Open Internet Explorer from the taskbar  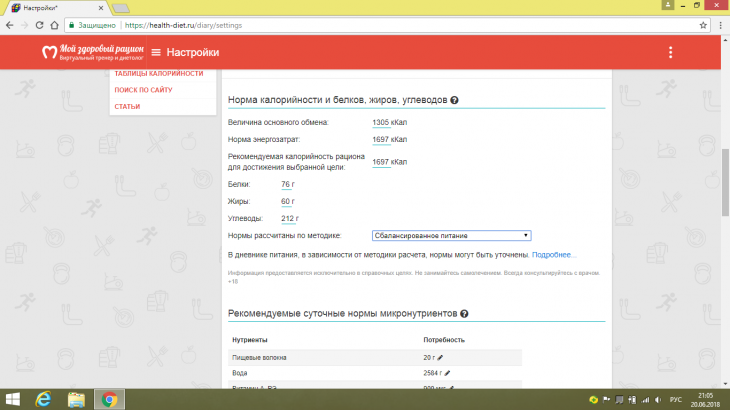(44, 399)
